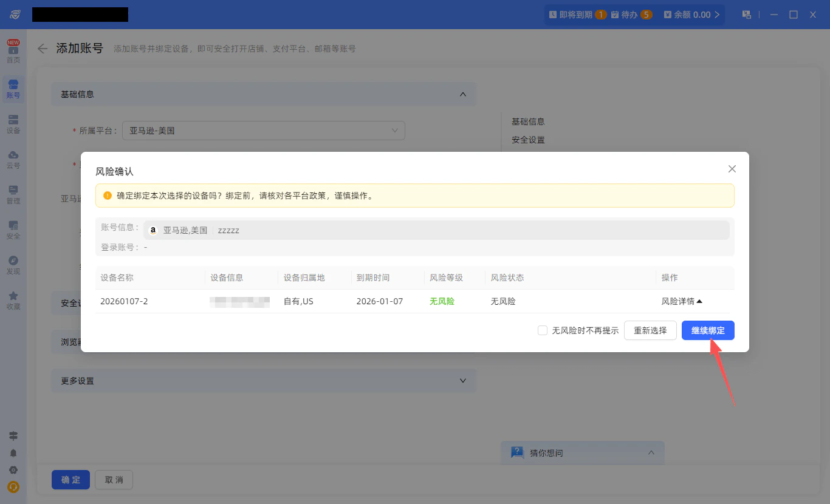Click the 操作 column header

[670, 278]
